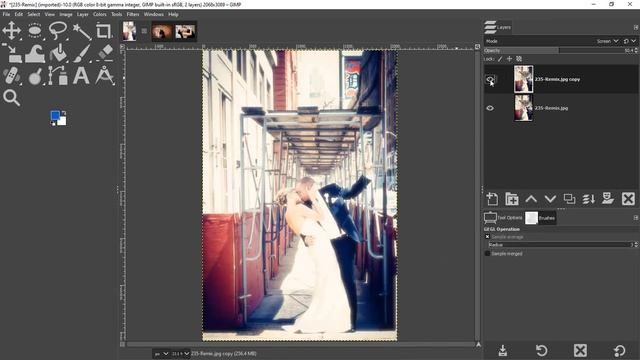The width and height of the screenshot is (640, 360).
Task: Open the blend mode group switcher dropdown
Action: [x=629, y=41]
